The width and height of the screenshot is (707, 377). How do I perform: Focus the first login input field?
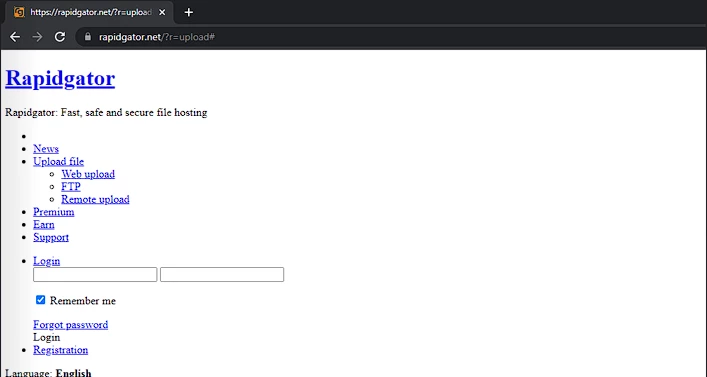(95, 275)
